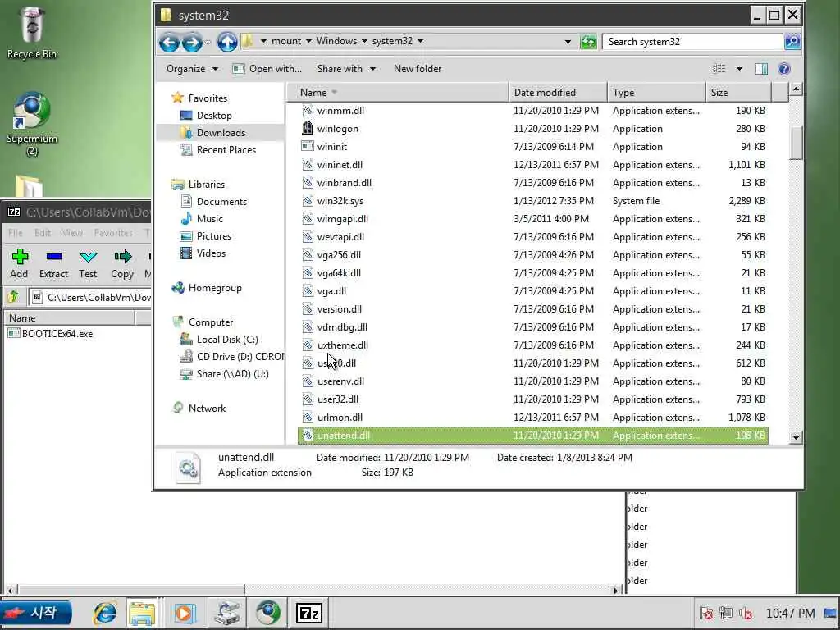The height and width of the screenshot is (630, 840).
Task: Select Supermium (2) desktop shortcut
Action: click(32, 125)
